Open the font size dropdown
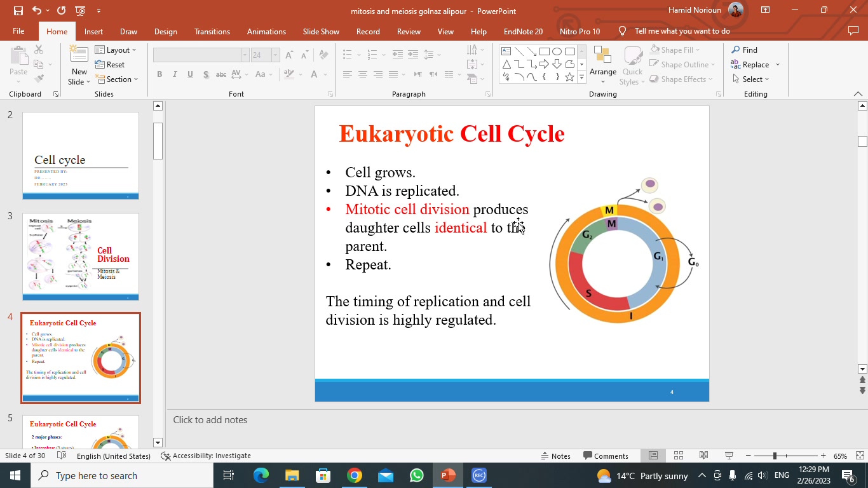The height and width of the screenshot is (488, 868). point(276,55)
